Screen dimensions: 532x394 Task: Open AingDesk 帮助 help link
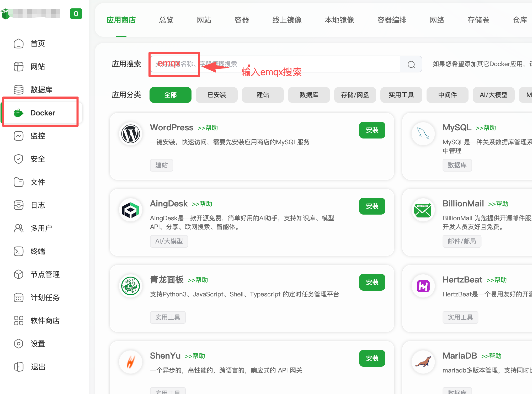tap(202, 204)
